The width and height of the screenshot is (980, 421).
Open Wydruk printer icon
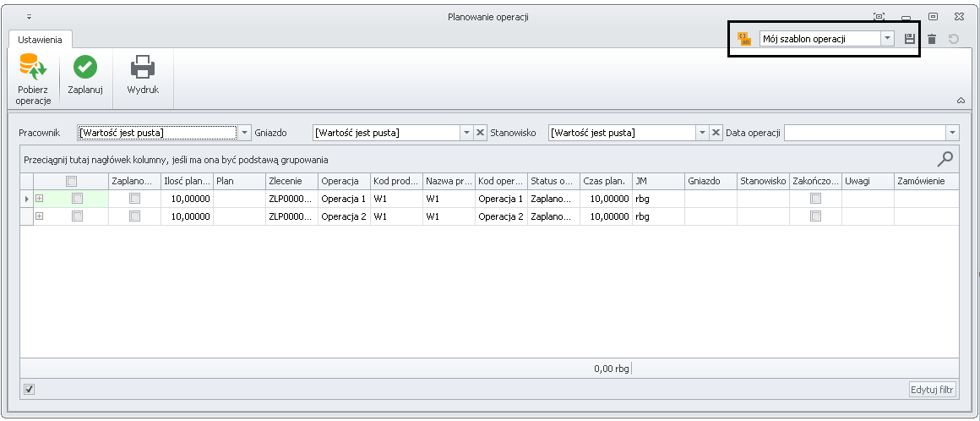coord(143,67)
